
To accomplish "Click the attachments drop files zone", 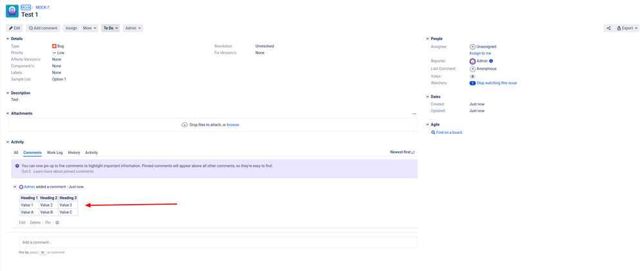I will pos(213,125).
